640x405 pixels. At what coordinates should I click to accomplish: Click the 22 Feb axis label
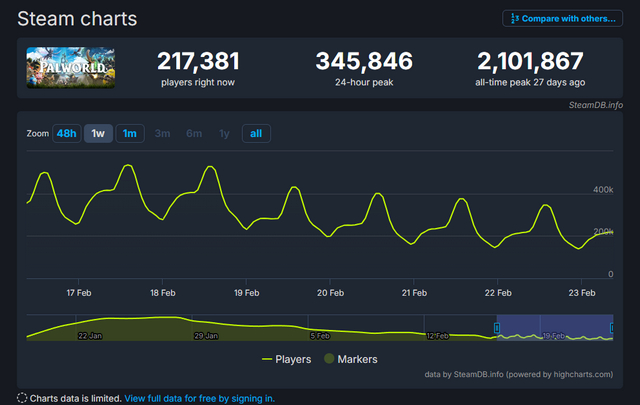[498, 293]
